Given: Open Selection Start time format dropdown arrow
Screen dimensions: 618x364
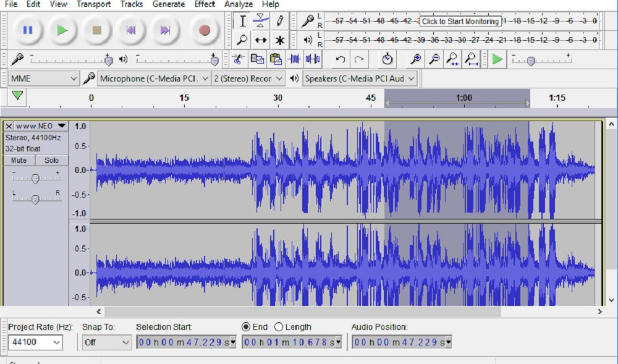Looking at the screenshot, I should coord(233,342).
